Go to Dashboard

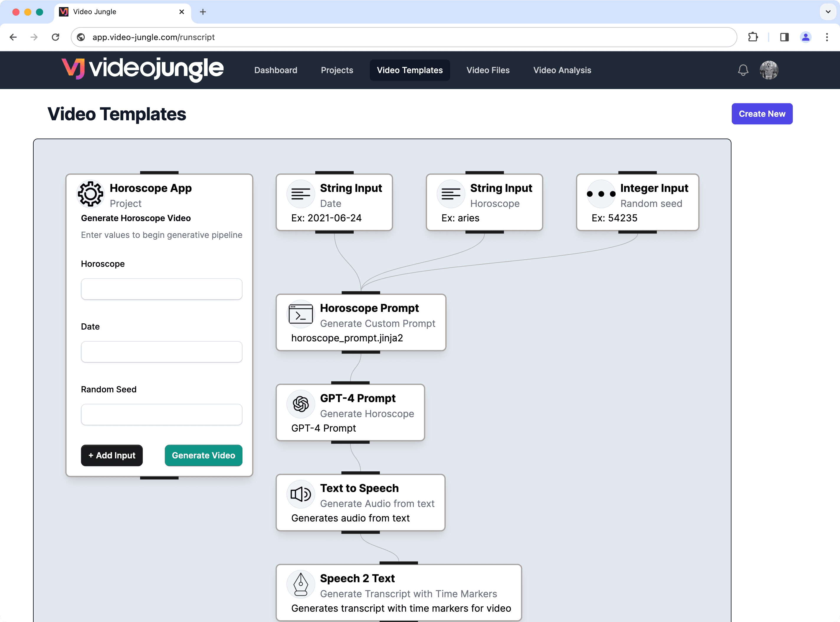tap(276, 70)
